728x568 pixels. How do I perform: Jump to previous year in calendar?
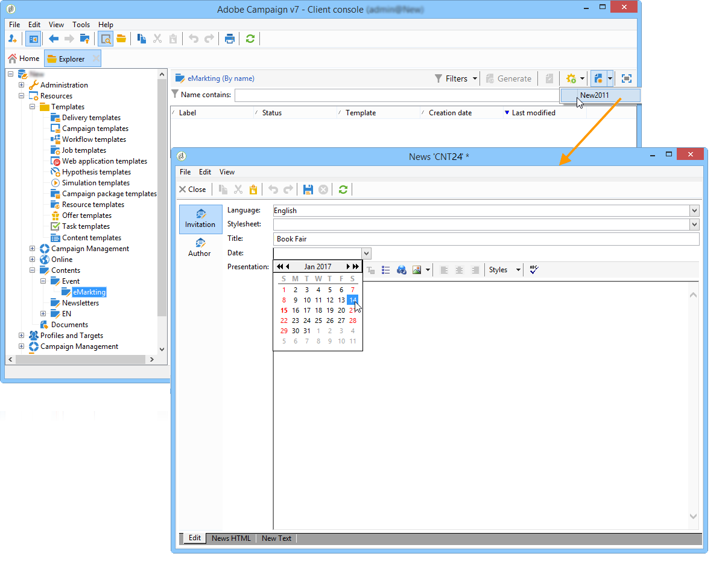(x=280, y=267)
